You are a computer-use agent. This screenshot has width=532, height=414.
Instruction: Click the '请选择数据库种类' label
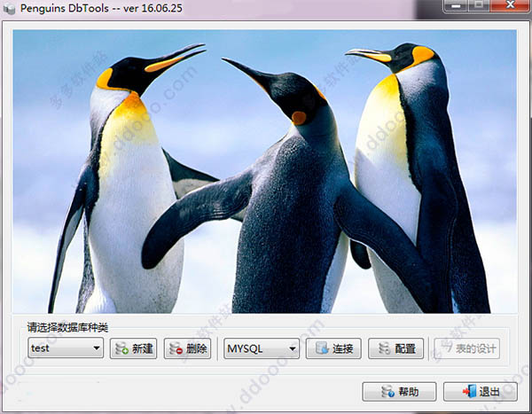[x=67, y=327]
